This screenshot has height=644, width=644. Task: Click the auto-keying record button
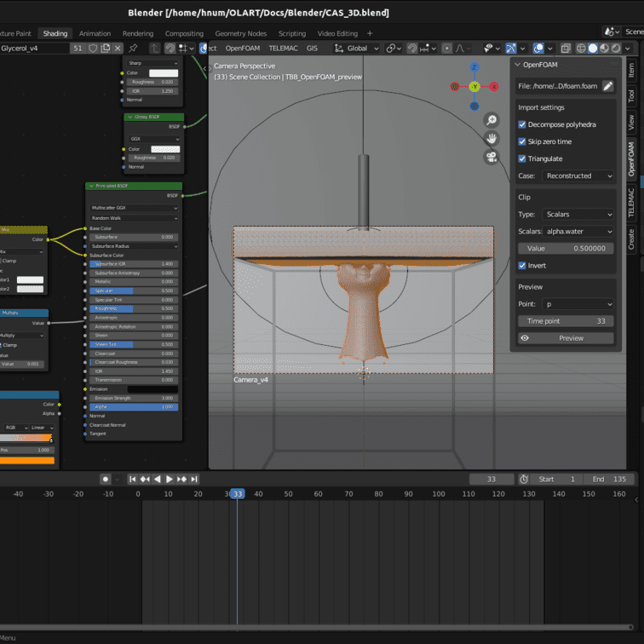click(106, 480)
